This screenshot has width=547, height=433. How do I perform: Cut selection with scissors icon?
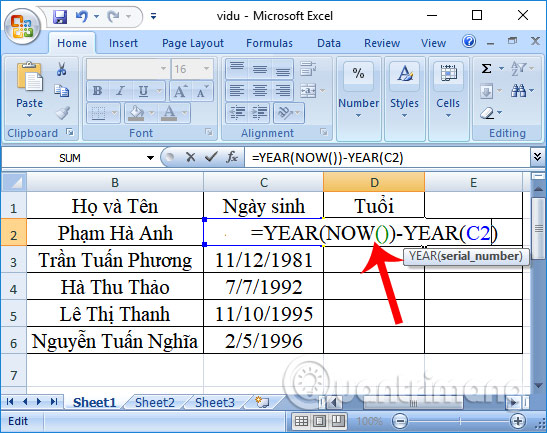coord(61,69)
